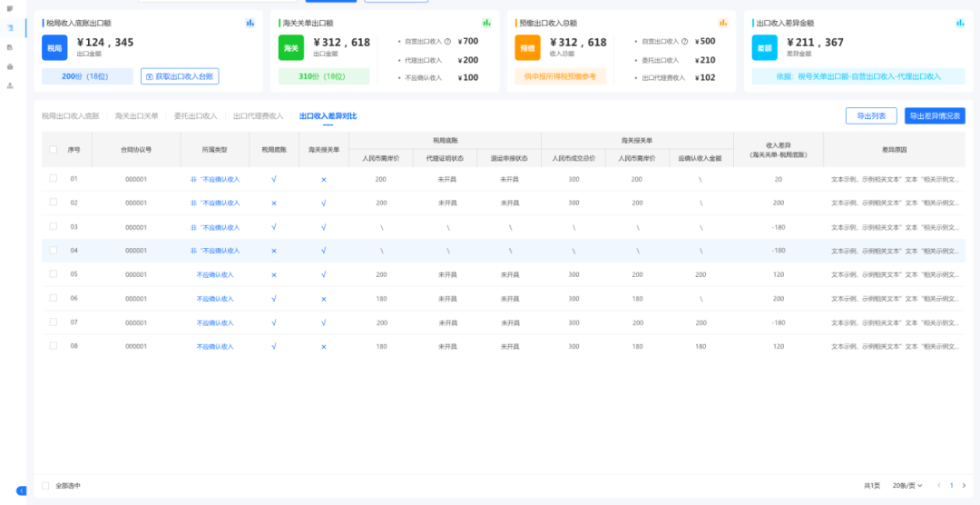
Task: Click the blue 税局 square icon
Action: point(54,47)
